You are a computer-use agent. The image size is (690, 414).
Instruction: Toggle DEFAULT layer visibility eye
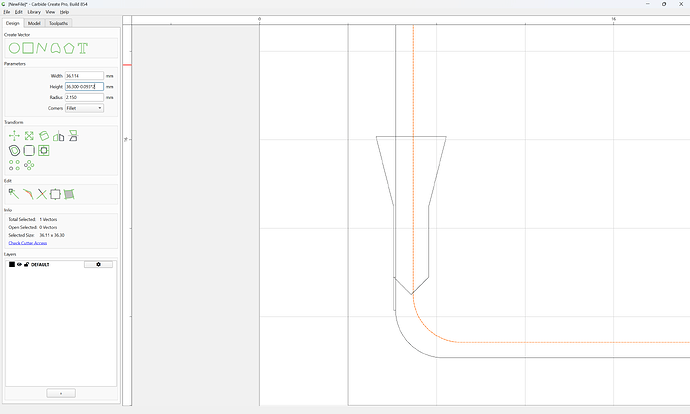tap(19, 264)
